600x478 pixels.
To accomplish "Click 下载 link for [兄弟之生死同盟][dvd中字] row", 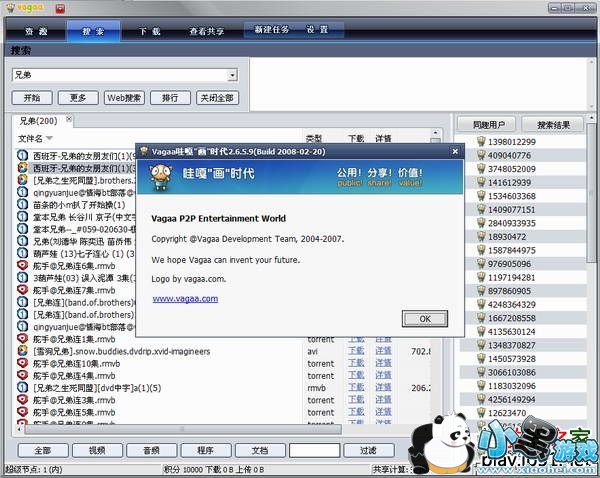I will click(356, 388).
